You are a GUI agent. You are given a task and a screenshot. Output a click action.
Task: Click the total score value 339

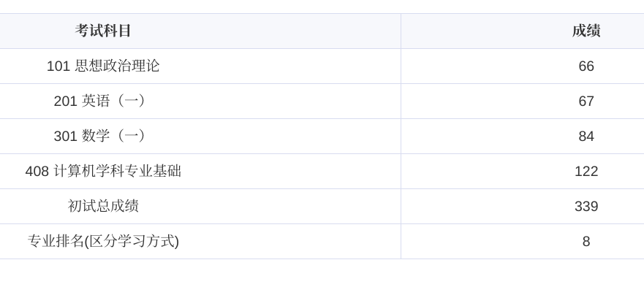[x=586, y=206]
